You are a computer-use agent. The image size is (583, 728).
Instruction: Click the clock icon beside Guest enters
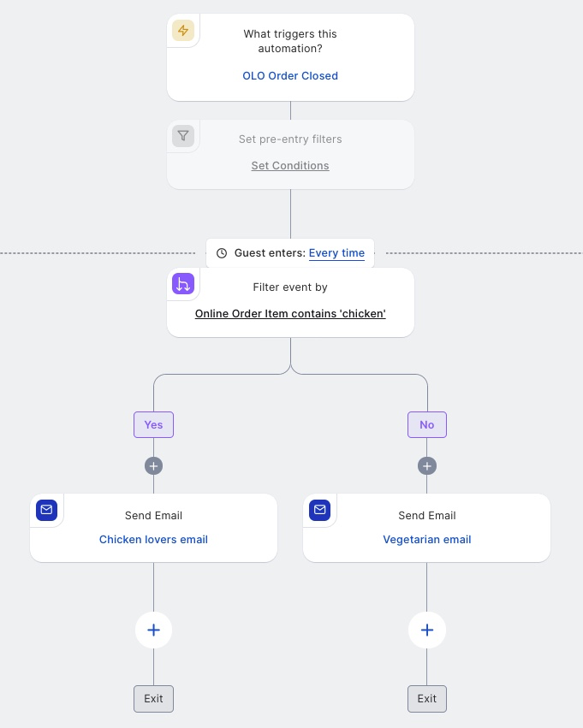tap(222, 253)
